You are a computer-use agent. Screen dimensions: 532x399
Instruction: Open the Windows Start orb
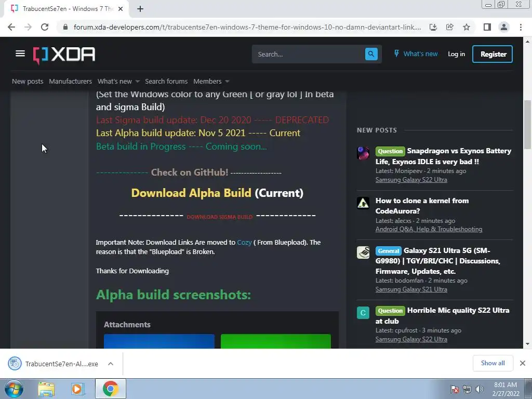click(x=14, y=389)
